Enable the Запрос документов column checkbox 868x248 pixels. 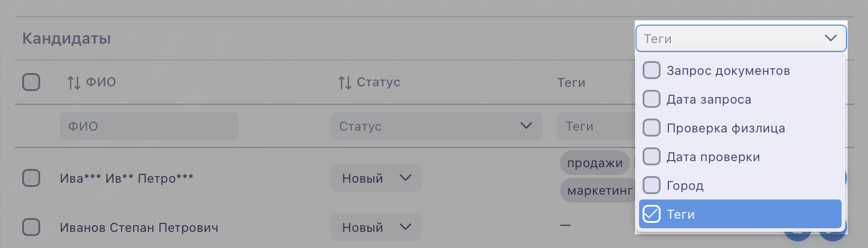click(x=652, y=70)
